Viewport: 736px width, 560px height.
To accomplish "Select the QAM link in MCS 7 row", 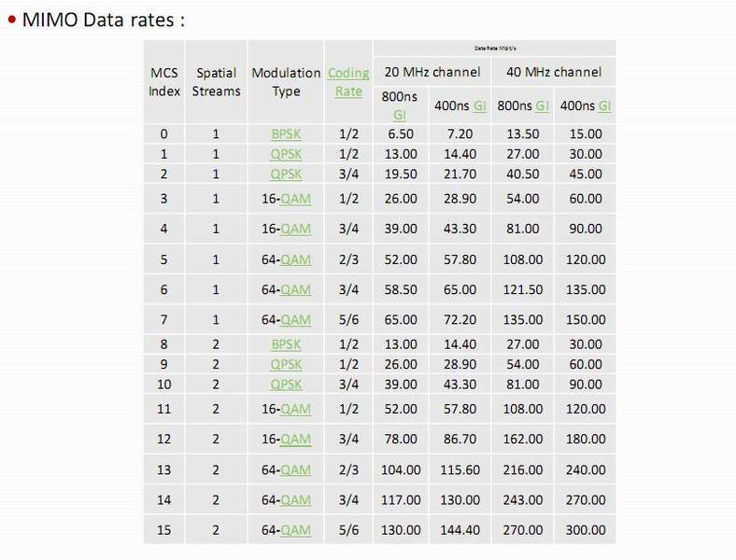I will coord(295,320).
